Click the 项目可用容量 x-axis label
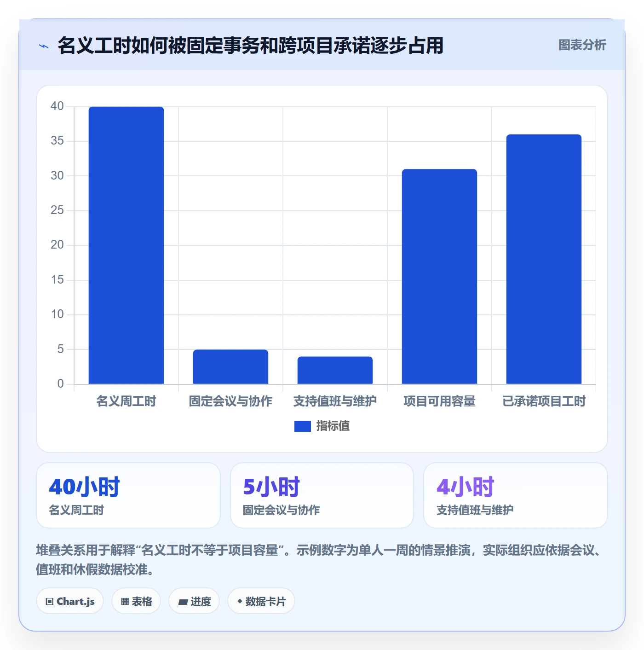 [x=439, y=401]
